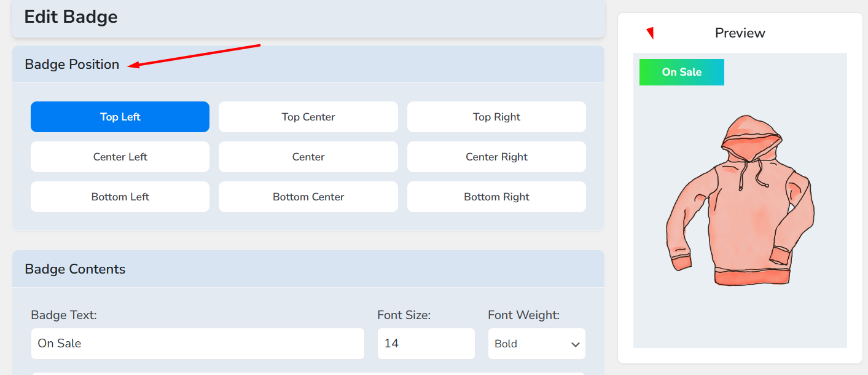The height and width of the screenshot is (375, 868).
Task: Click the Badge Text label
Action: [x=64, y=315]
